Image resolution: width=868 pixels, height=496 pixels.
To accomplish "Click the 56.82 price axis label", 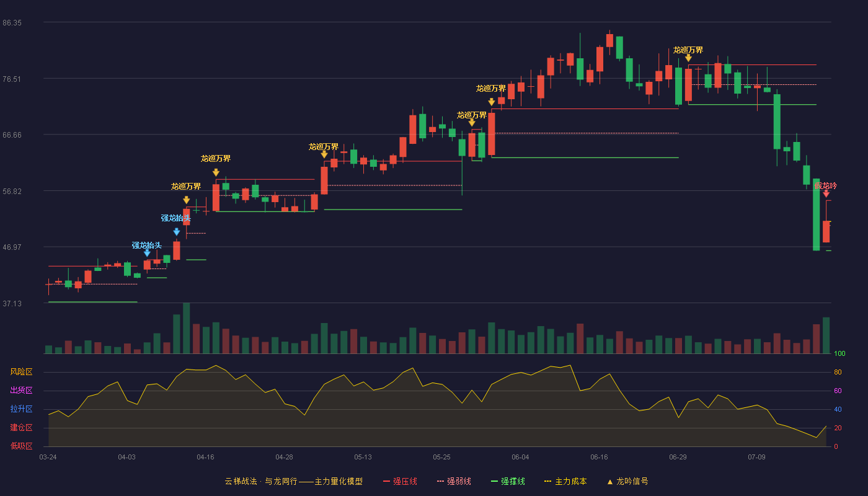I will click(x=12, y=191).
